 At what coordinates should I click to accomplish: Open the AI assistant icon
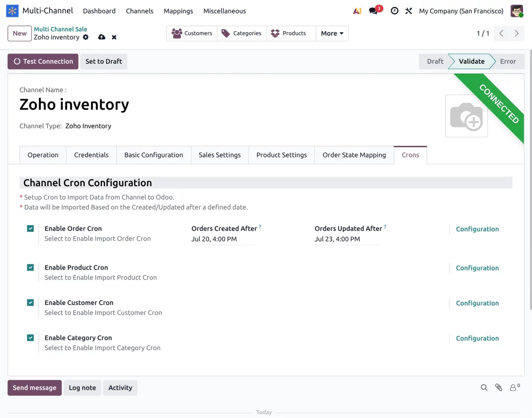pyautogui.click(x=357, y=11)
